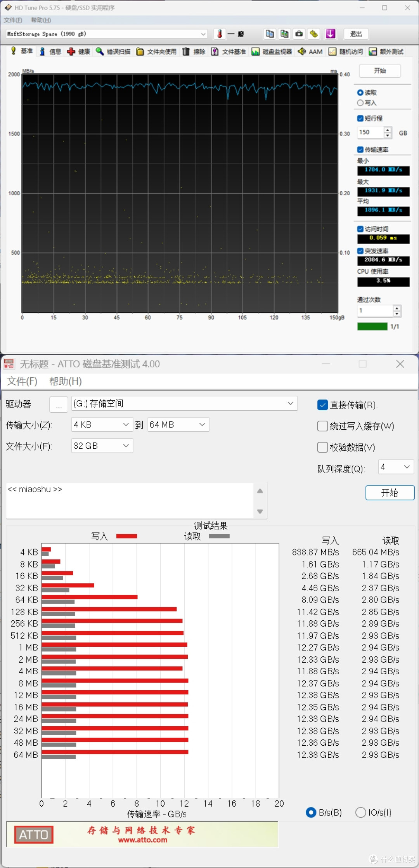Open the 32 GB file size dropdown
The height and width of the screenshot is (868, 419).
[x=102, y=446]
